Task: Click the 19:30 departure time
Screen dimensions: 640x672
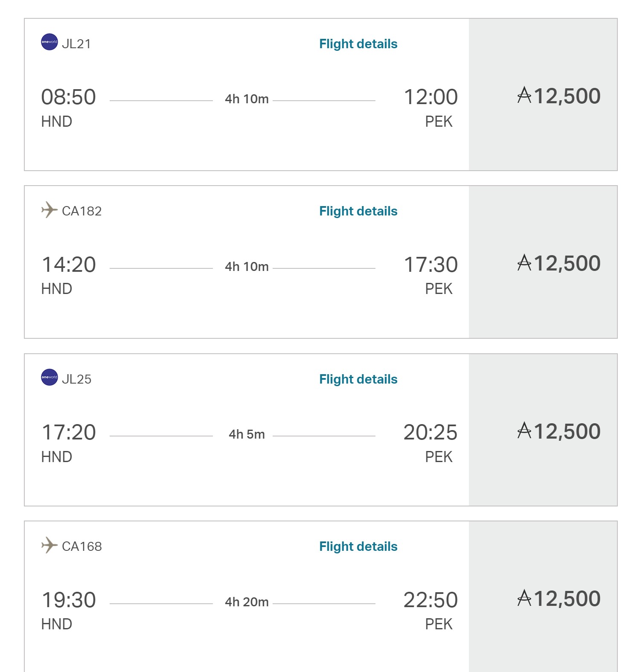Action: click(x=69, y=600)
